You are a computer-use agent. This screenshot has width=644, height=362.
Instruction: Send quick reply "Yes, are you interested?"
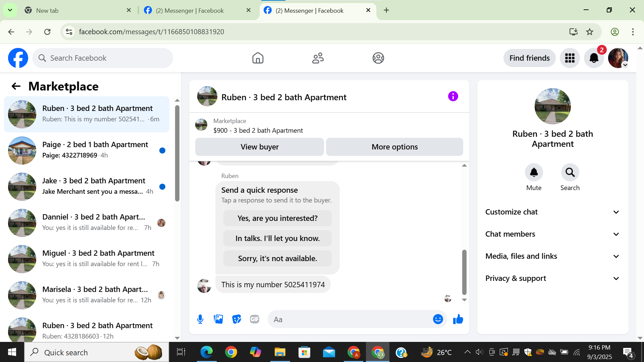pyautogui.click(x=277, y=218)
